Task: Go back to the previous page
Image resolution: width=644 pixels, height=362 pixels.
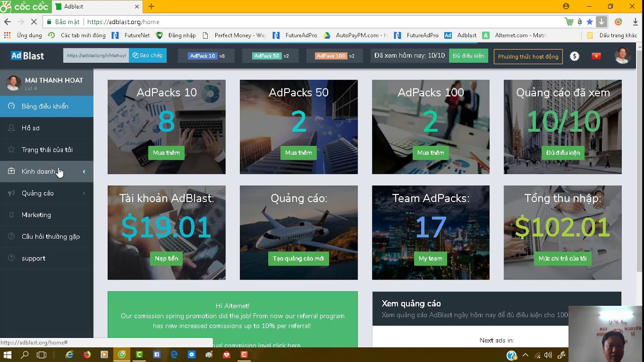Action: 8,22
